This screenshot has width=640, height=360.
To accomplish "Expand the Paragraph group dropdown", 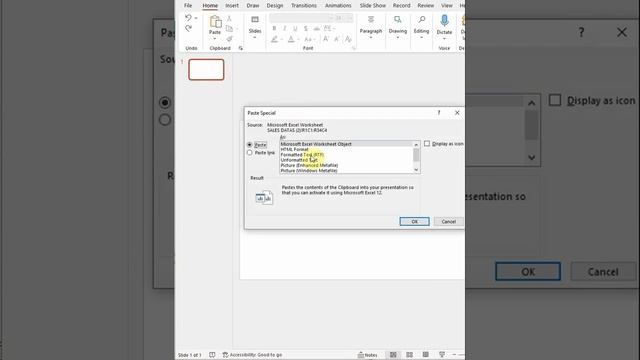I will 371,38.
